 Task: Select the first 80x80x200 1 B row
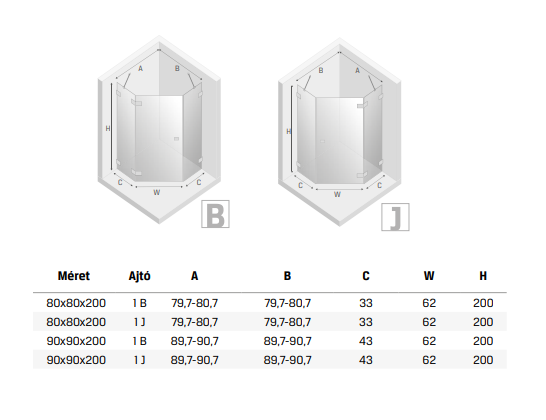coord(270,303)
